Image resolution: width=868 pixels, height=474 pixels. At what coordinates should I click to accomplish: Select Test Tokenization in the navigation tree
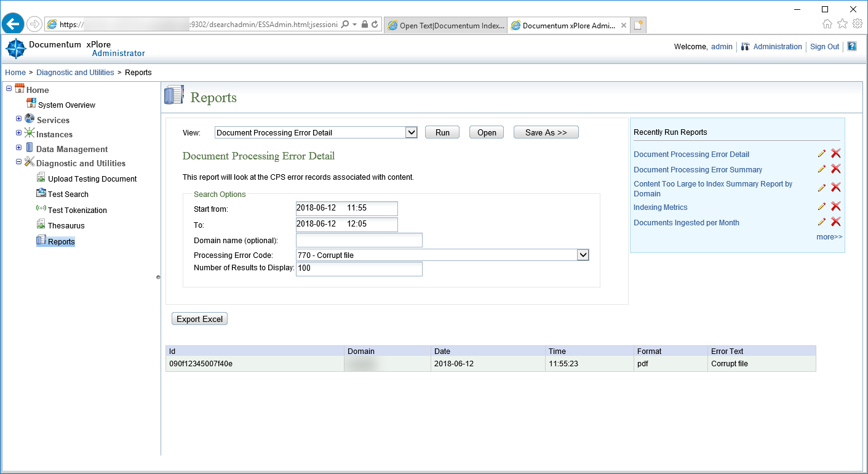(x=78, y=210)
